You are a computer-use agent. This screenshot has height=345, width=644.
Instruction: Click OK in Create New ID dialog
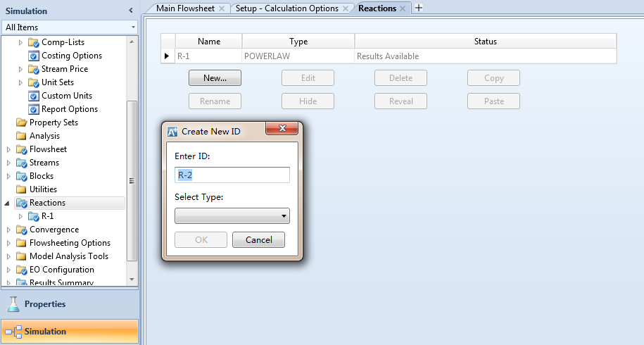(201, 240)
